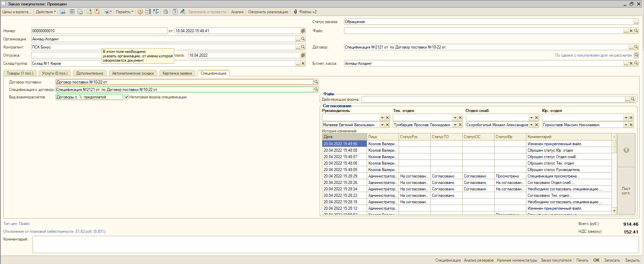Screen dimensions: 644x264
Task: Open magnifier next to debt calculation link
Action: (x=636, y=55)
